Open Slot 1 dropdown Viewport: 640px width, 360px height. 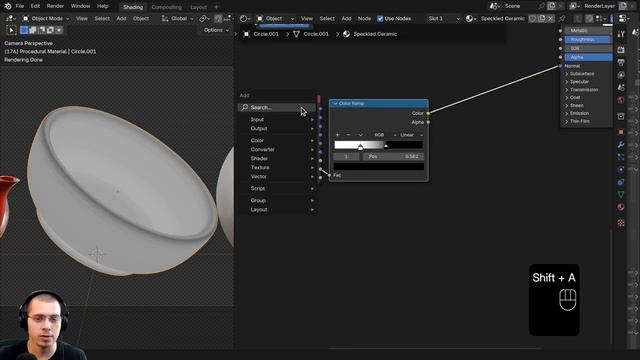(x=444, y=19)
